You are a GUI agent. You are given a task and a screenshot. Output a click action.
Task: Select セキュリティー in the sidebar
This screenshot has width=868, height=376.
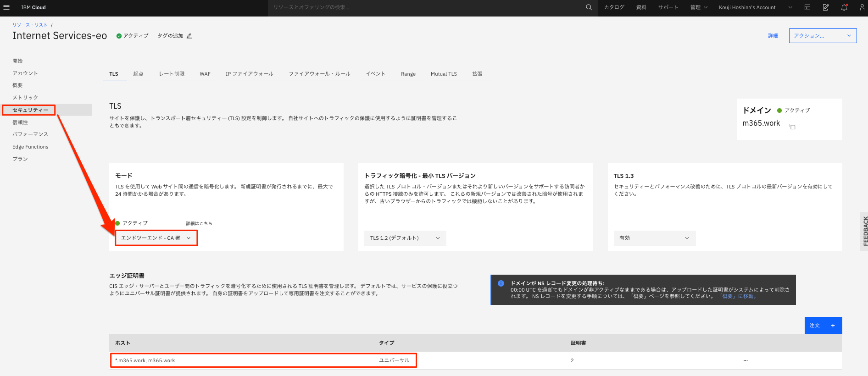click(x=30, y=110)
